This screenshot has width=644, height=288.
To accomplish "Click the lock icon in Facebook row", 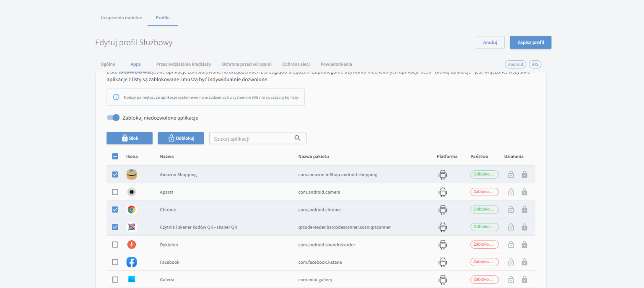I will [524, 262].
